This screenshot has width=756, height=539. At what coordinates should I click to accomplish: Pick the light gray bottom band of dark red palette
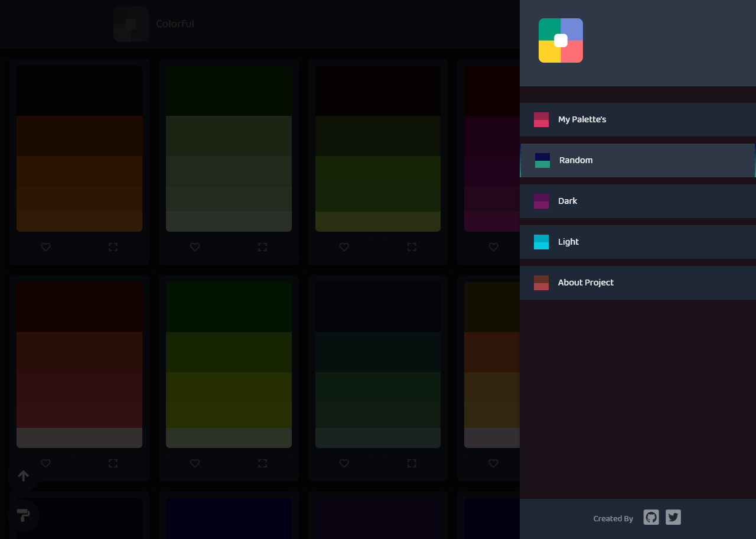point(79,438)
